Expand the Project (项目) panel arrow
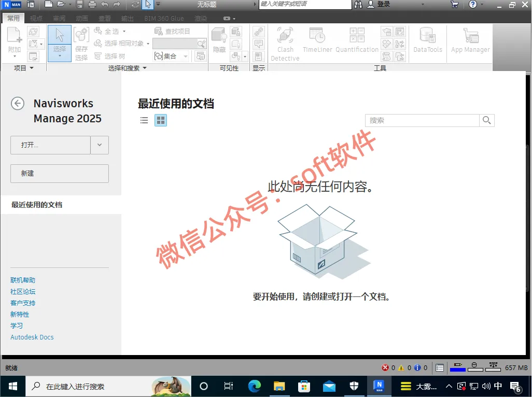 32,68
